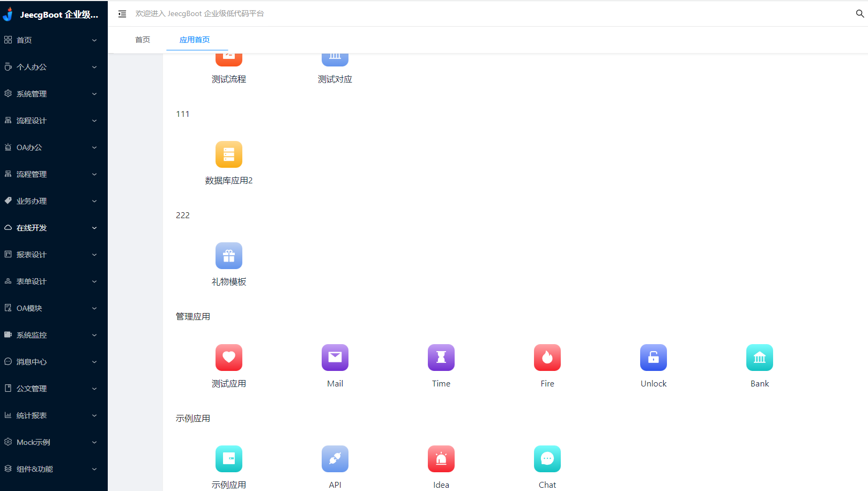Switch to the 首页 tab
This screenshot has height=491, width=868.
click(143, 40)
